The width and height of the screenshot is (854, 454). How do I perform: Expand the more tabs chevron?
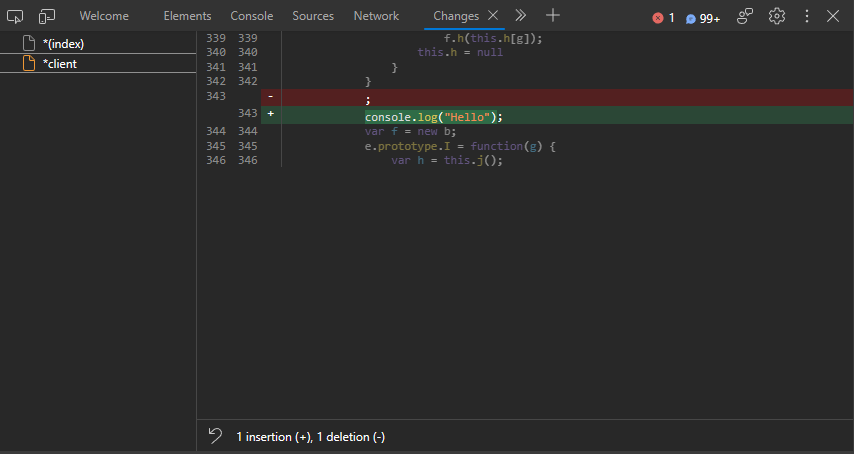click(x=521, y=15)
